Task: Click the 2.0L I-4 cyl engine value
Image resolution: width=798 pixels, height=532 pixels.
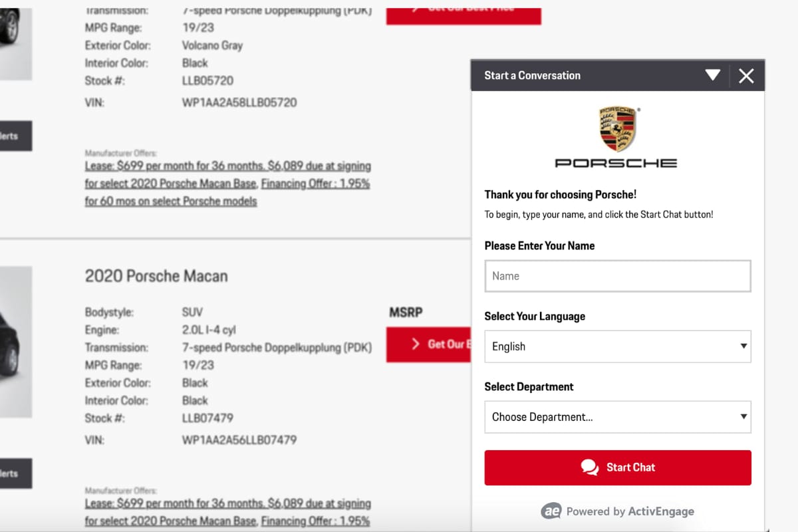Action: pos(209,330)
